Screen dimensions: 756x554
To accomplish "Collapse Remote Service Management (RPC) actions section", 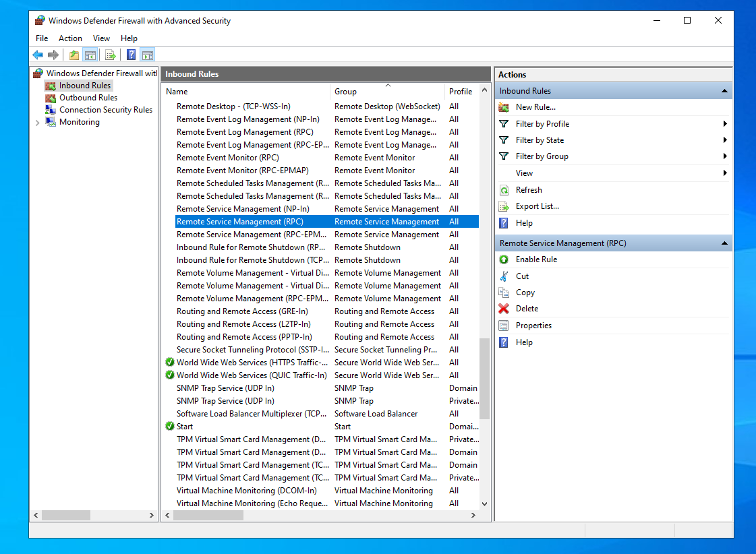I will 724,243.
